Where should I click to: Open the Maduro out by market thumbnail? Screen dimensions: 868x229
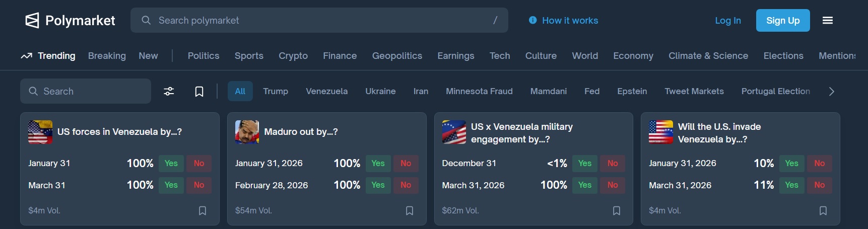(247, 132)
